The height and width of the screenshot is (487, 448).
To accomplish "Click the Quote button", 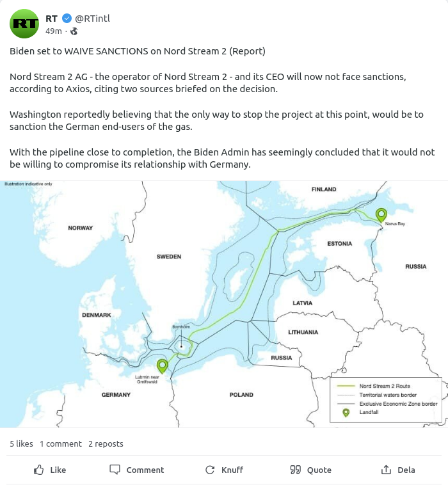I will tap(311, 470).
